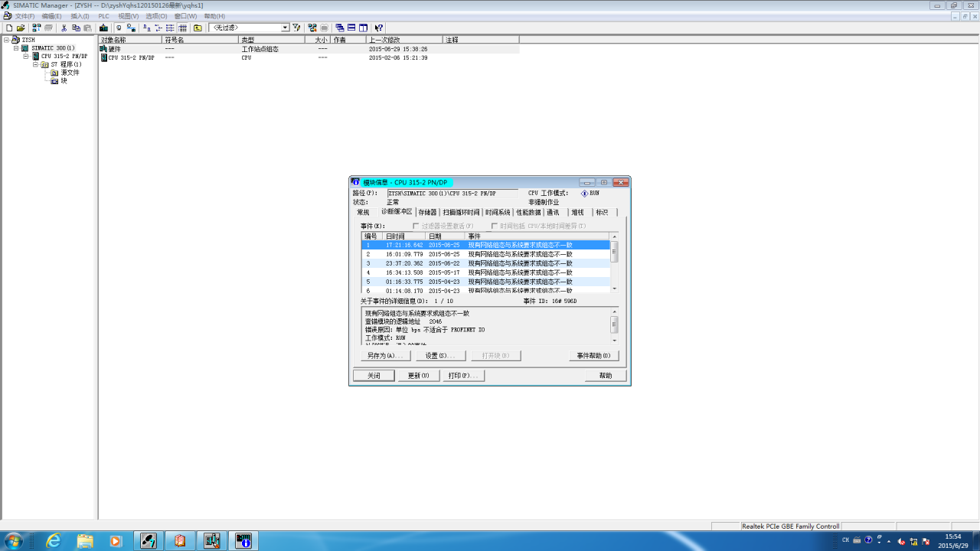The height and width of the screenshot is (551, 980).
Task: Click the New project toolbar icon
Action: 9,28
